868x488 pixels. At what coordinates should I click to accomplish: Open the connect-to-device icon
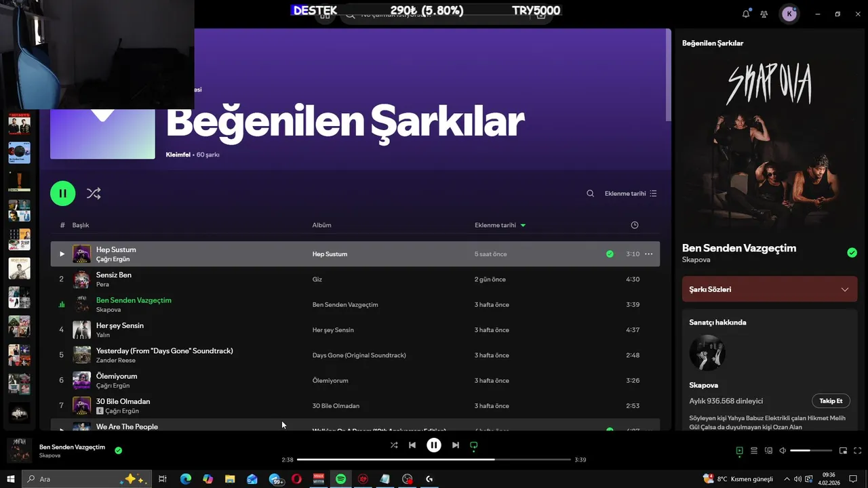tap(768, 451)
